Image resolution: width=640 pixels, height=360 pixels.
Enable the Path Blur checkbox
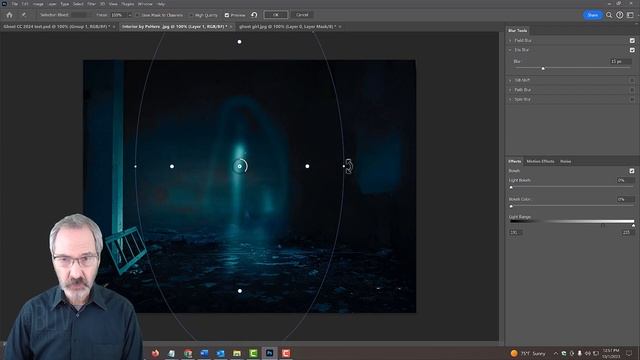pyautogui.click(x=632, y=90)
